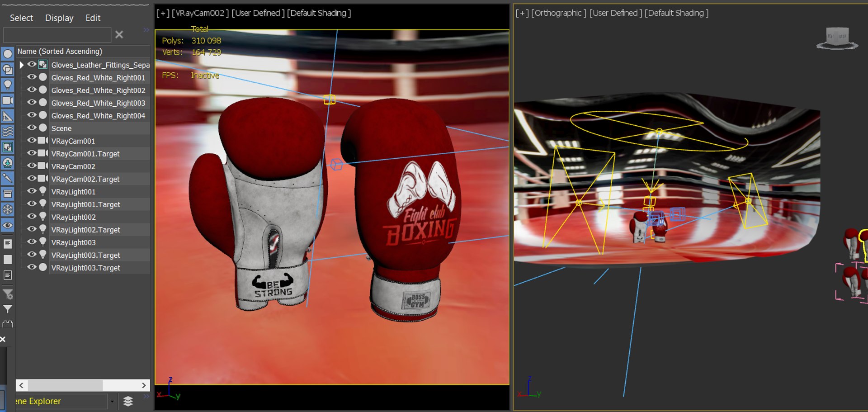Open the Scene Explorer preset dropdown arrow
The height and width of the screenshot is (412, 868).
pos(112,401)
